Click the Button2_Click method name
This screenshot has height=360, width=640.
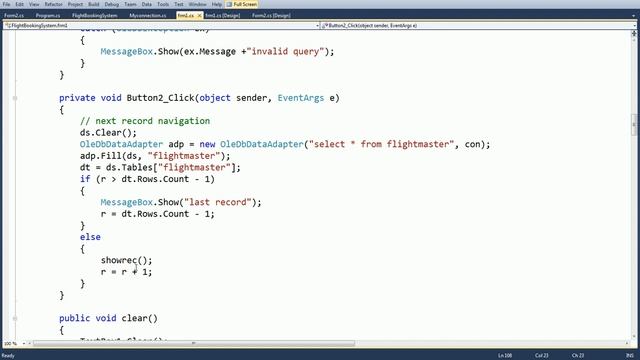[x=160, y=98]
